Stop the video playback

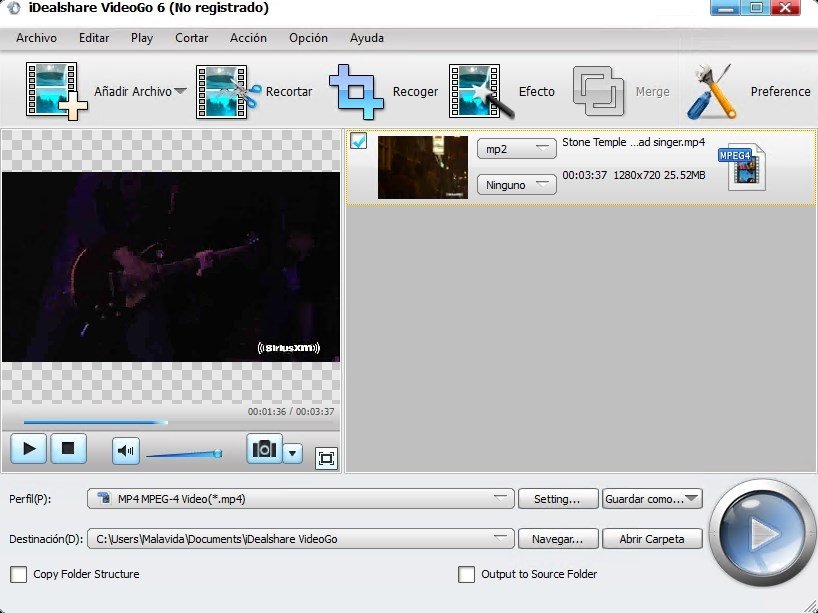tap(68, 449)
